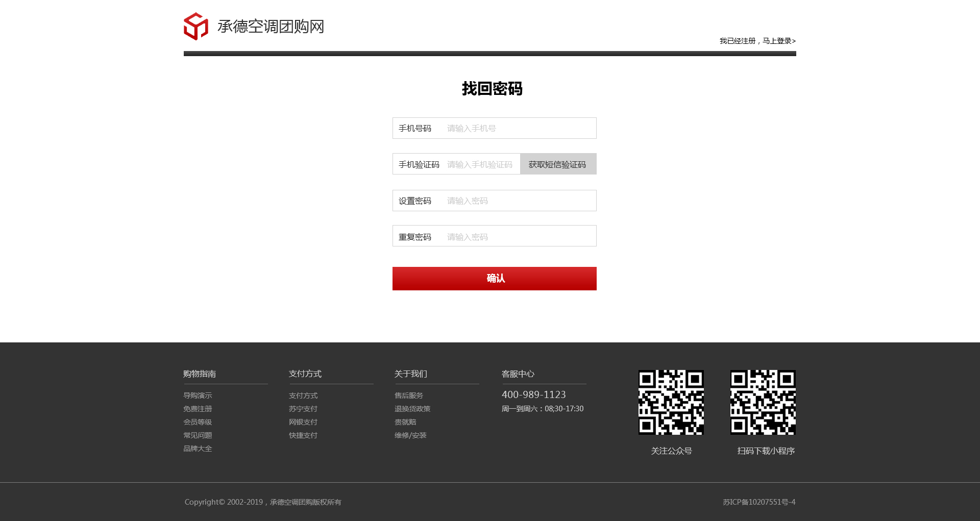Open the 维修/安装 footer link

[410, 435]
